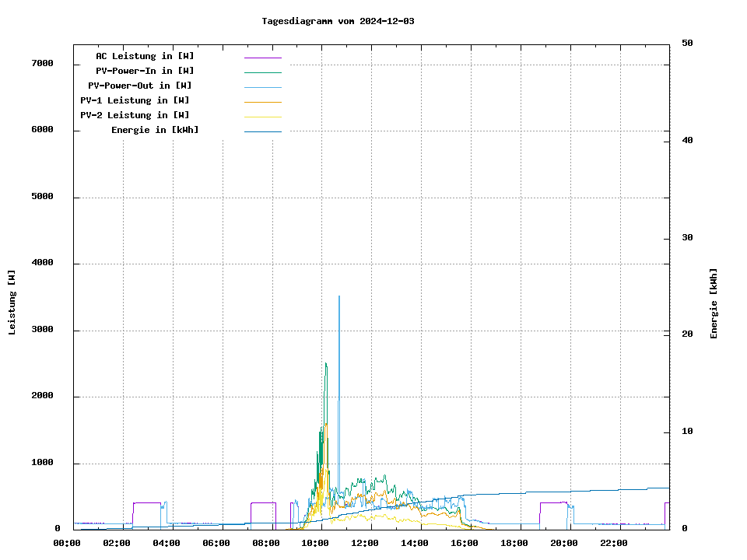
Task: Click the rotated Energie [kWh] axis title
Action: [x=714, y=303]
